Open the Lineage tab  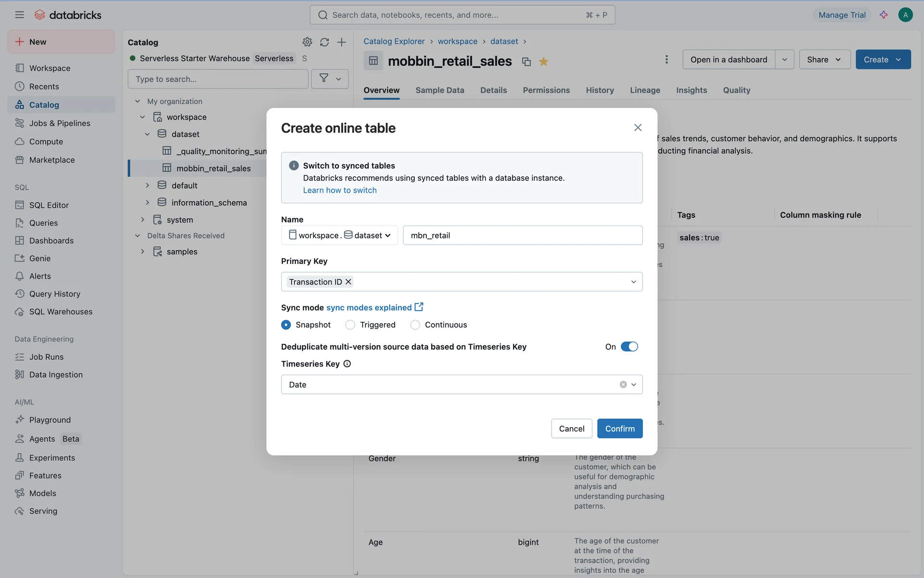click(x=645, y=90)
